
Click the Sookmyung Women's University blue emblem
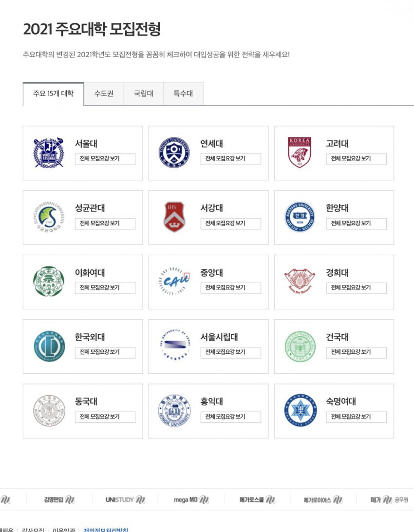coord(300,411)
